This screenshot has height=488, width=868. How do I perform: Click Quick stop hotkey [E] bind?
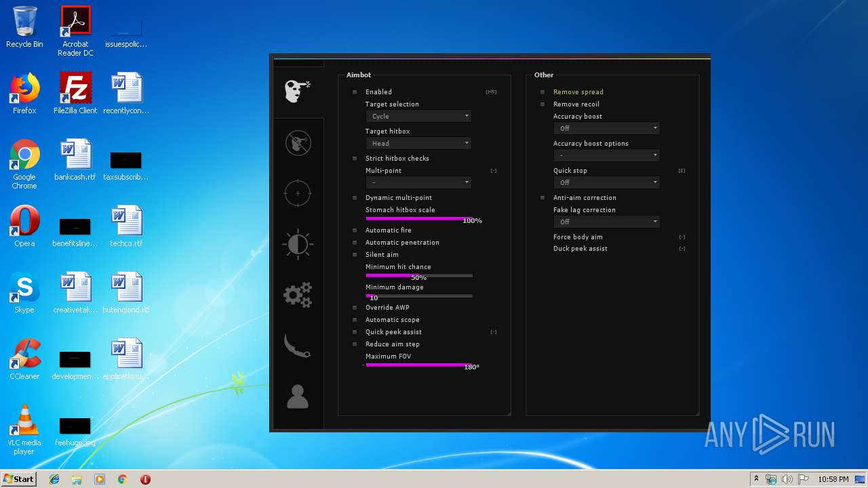682,171
